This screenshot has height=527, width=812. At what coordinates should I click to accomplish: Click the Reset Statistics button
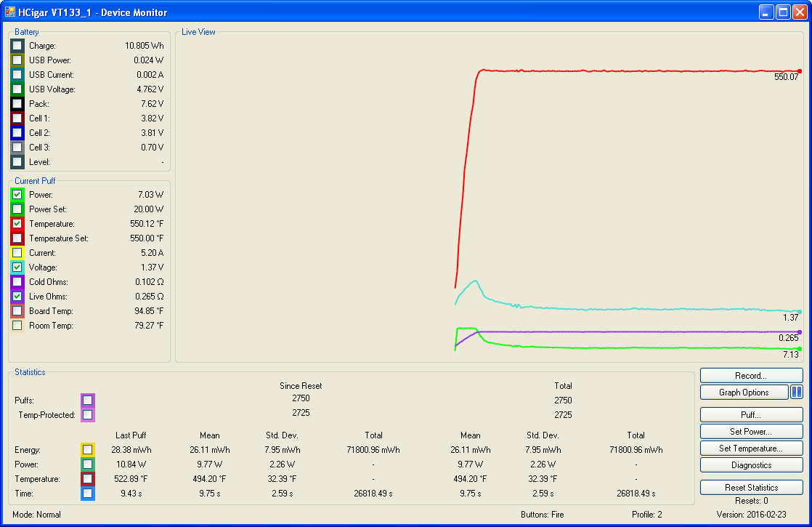[x=751, y=488]
